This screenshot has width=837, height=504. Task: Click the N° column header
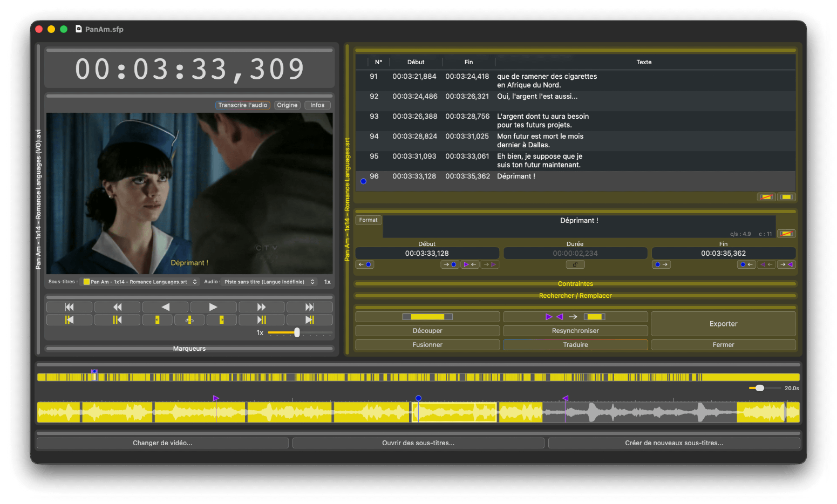pyautogui.click(x=379, y=62)
